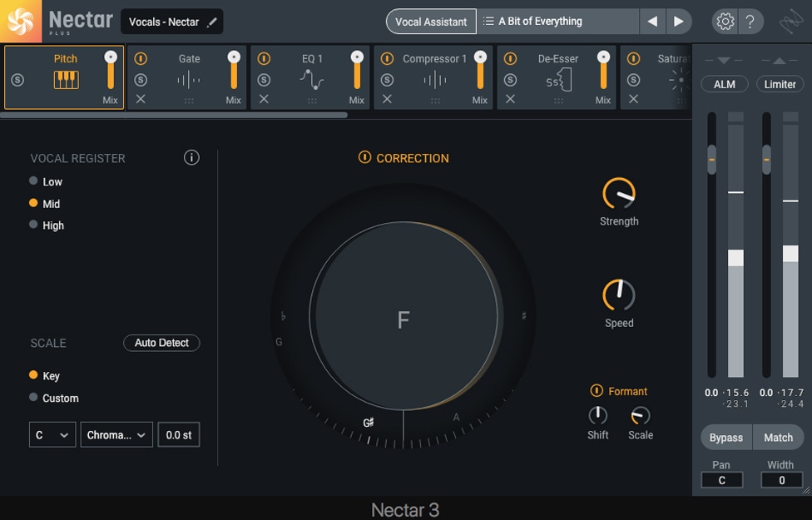Go to the previous preset with the left arrow
The height and width of the screenshot is (520, 812).
(652, 22)
